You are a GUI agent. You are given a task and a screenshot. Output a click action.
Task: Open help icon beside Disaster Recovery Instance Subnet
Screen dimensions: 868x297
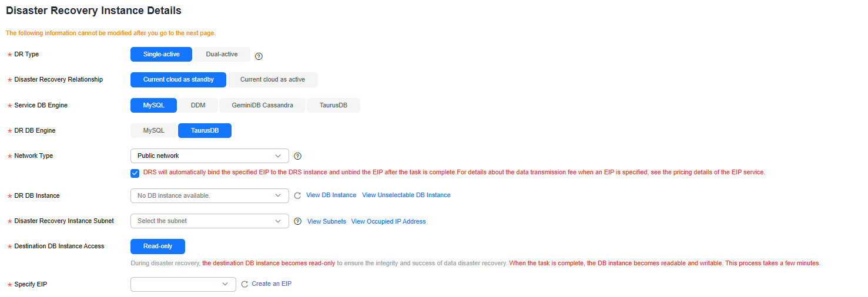click(x=297, y=221)
